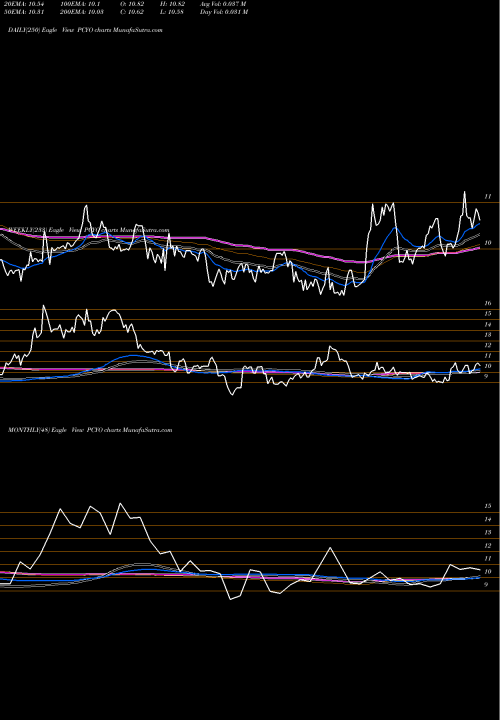Click the high price H: value

coord(172,4)
